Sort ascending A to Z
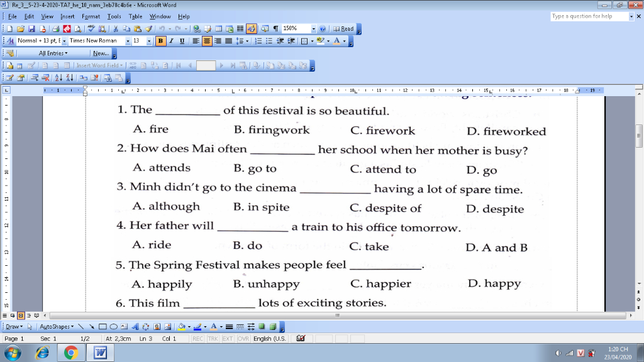Image resolution: width=644 pixels, height=362 pixels. coord(58,77)
